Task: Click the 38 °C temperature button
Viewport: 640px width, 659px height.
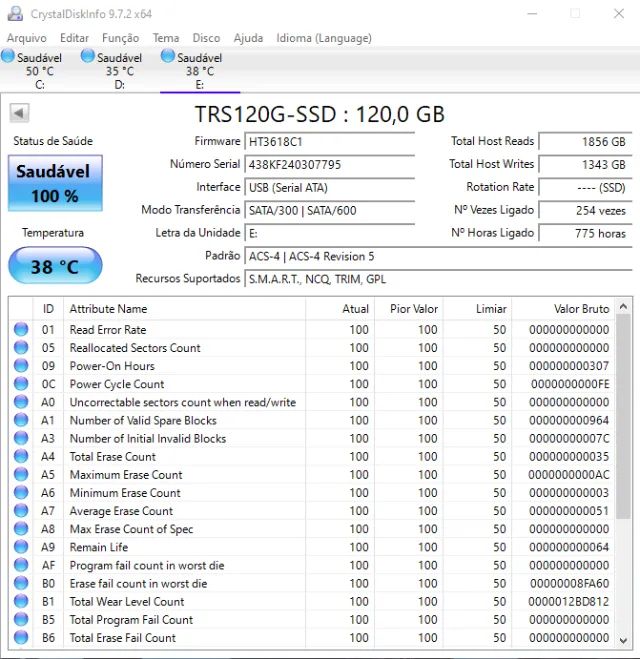Action: pyautogui.click(x=55, y=266)
